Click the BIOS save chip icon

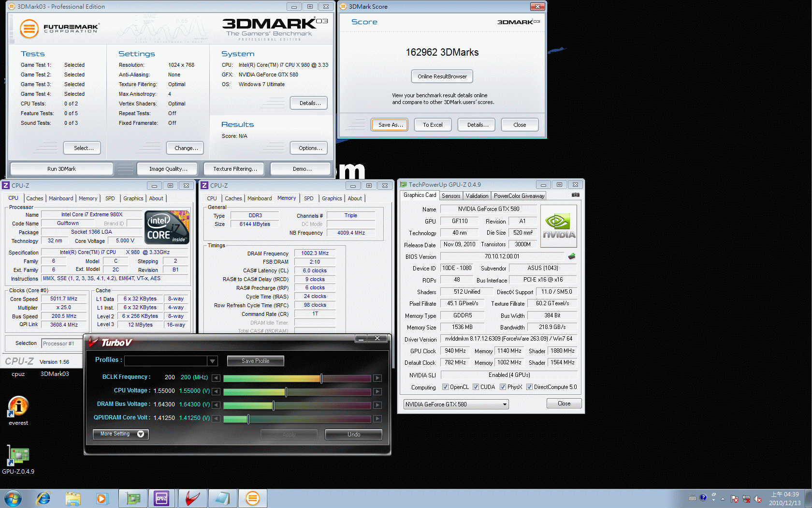tap(572, 256)
